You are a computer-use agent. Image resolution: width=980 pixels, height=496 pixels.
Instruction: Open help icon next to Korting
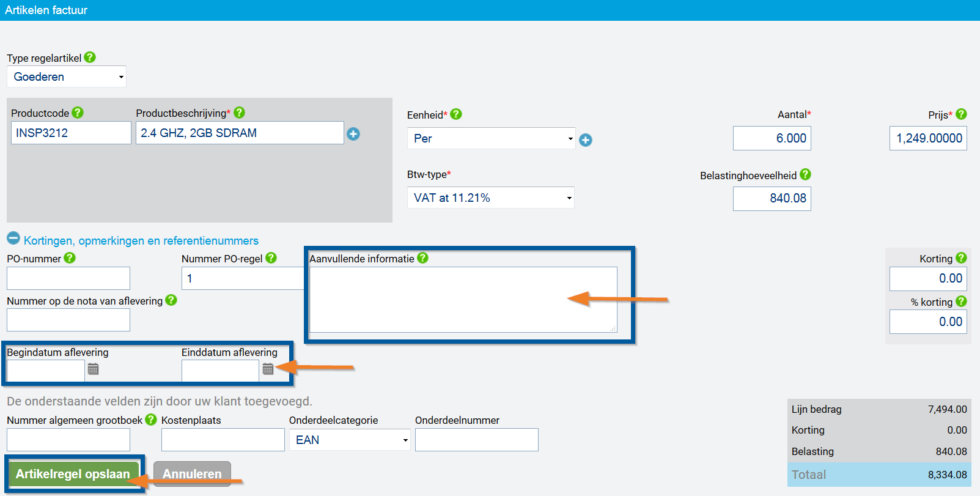pyautogui.click(x=962, y=258)
